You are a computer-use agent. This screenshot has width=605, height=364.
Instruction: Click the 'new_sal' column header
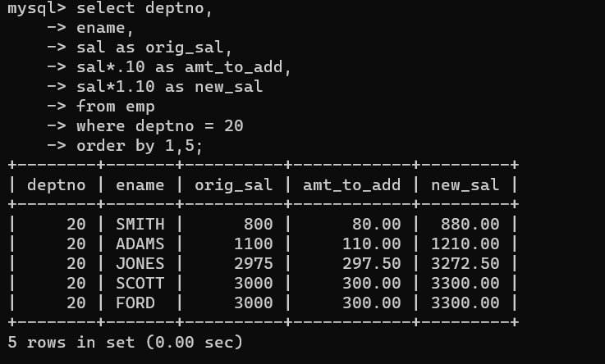[x=465, y=185]
